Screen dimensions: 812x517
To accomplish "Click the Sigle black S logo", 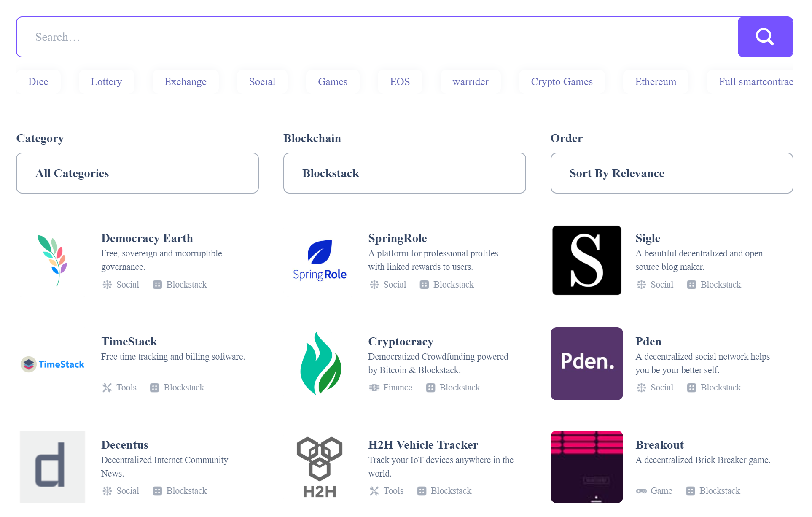I will (586, 260).
